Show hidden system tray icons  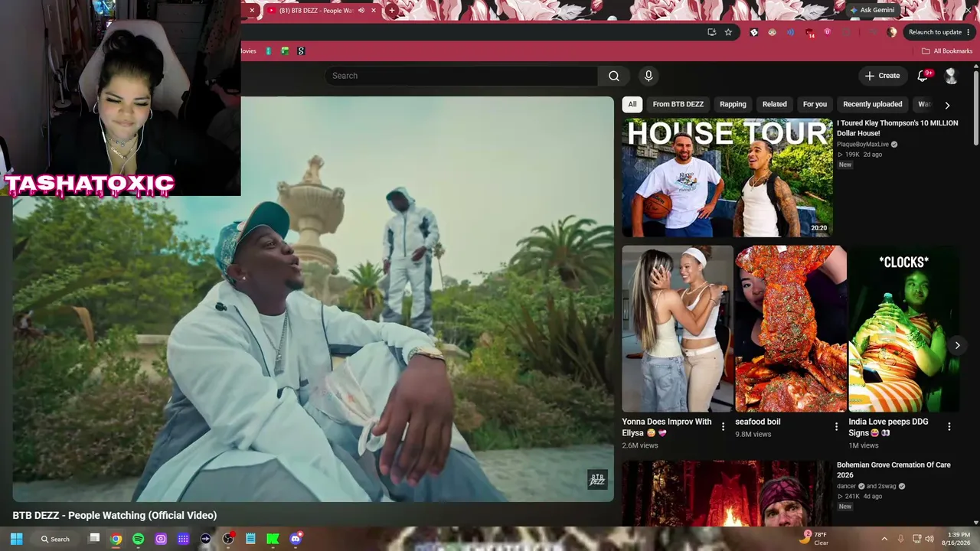(884, 539)
